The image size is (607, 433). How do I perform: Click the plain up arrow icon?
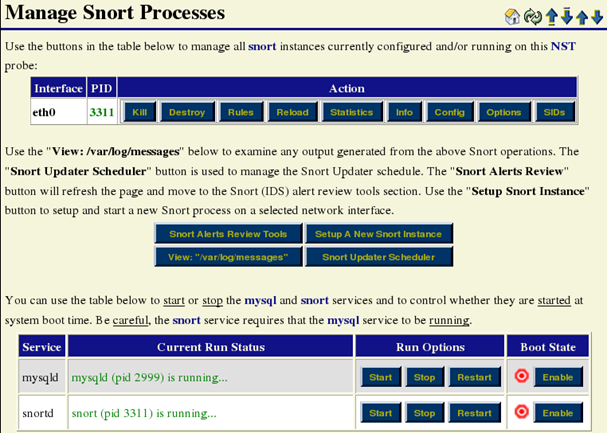pyautogui.click(x=582, y=17)
